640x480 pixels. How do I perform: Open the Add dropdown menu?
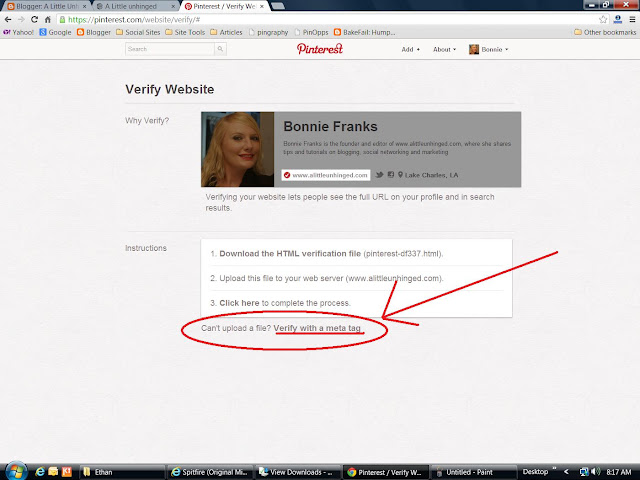[x=410, y=49]
